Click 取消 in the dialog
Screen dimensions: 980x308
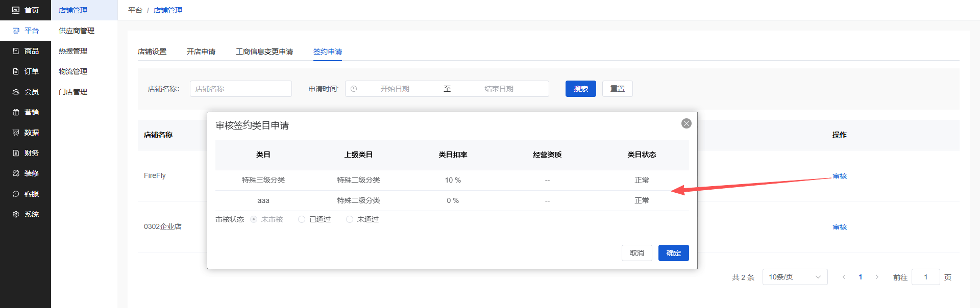click(637, 253)
